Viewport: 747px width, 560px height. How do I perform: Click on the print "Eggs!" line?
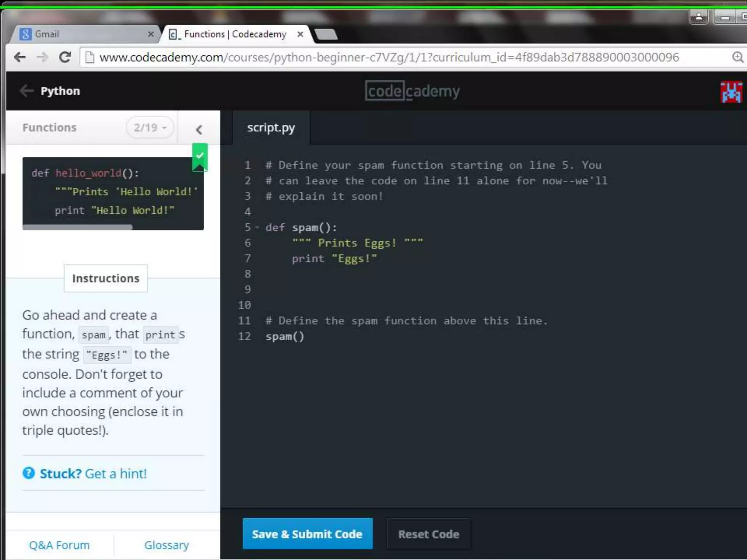(334, 258)
